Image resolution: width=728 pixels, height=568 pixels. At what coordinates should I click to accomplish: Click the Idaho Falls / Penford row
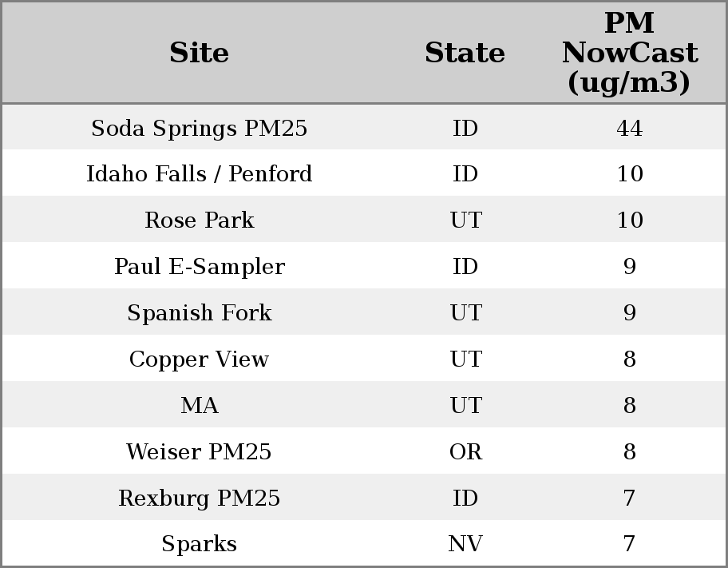pyautogui.click(x=200, y=174)
